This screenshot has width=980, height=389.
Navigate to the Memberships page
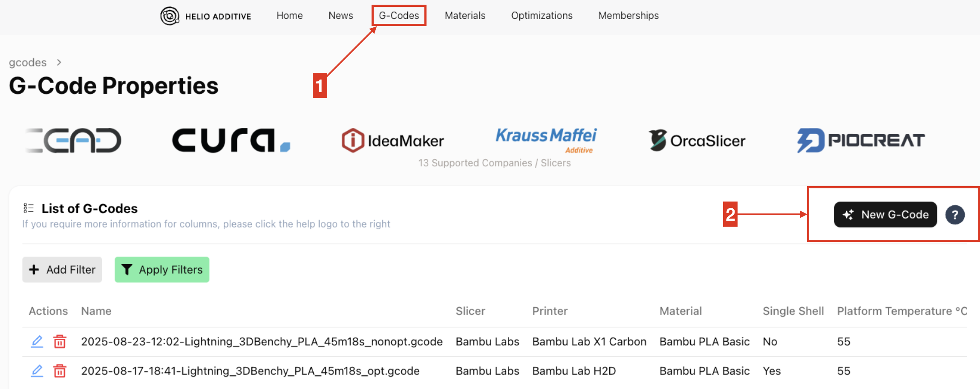coord(628,16)
